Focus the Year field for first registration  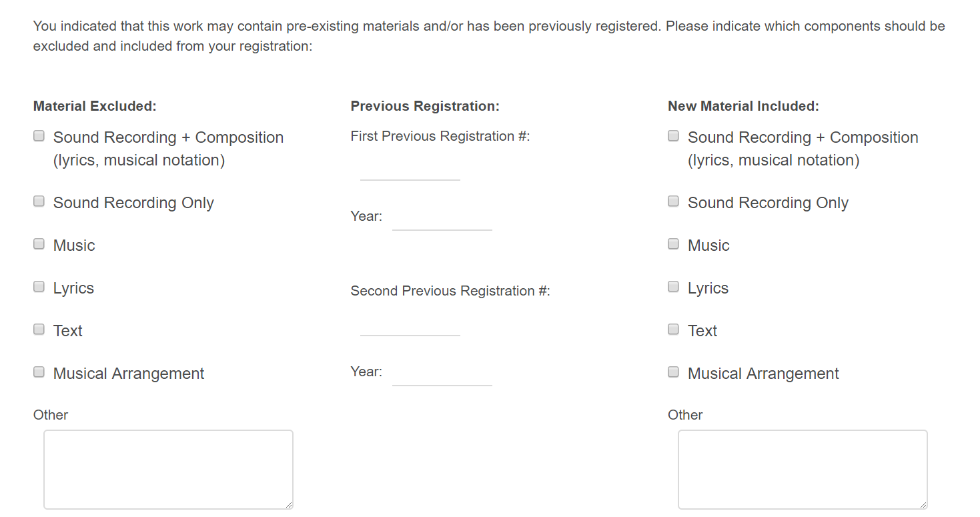coord(442,219)
